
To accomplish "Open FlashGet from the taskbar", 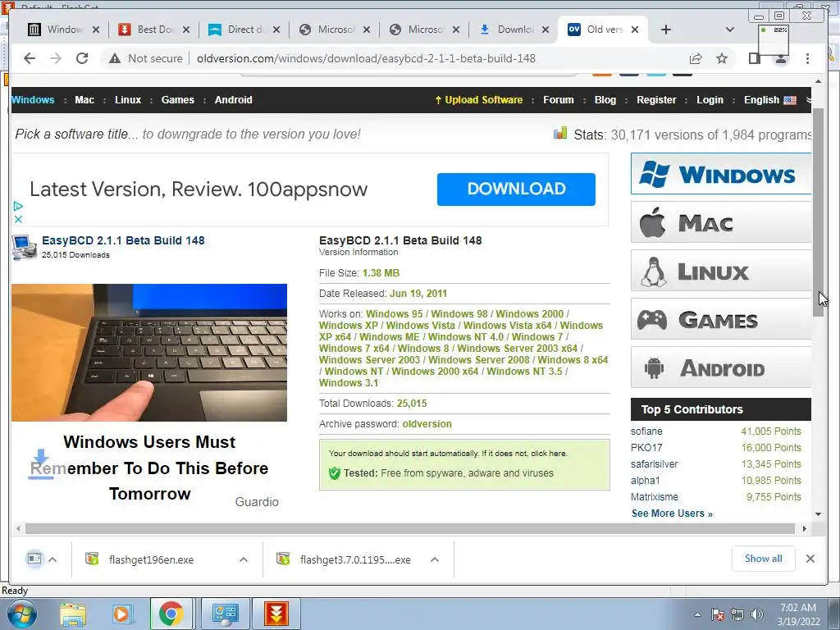I will (x=276, y=614).
